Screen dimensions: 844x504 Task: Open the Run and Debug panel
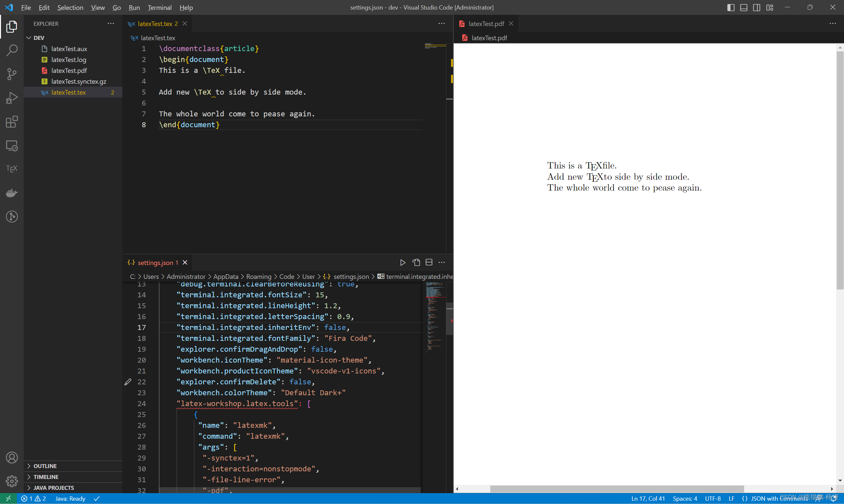11,98
